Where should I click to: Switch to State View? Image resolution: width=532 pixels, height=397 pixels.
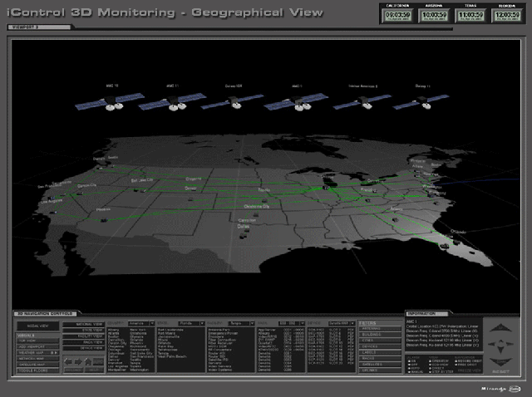click(83, 331)
